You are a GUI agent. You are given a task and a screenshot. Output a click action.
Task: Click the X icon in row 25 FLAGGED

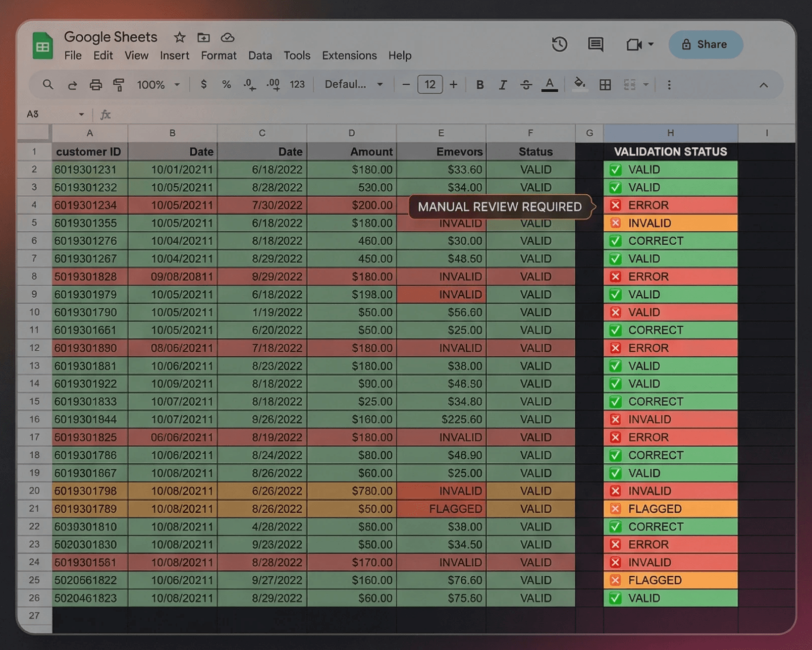(x=615, y=580)
